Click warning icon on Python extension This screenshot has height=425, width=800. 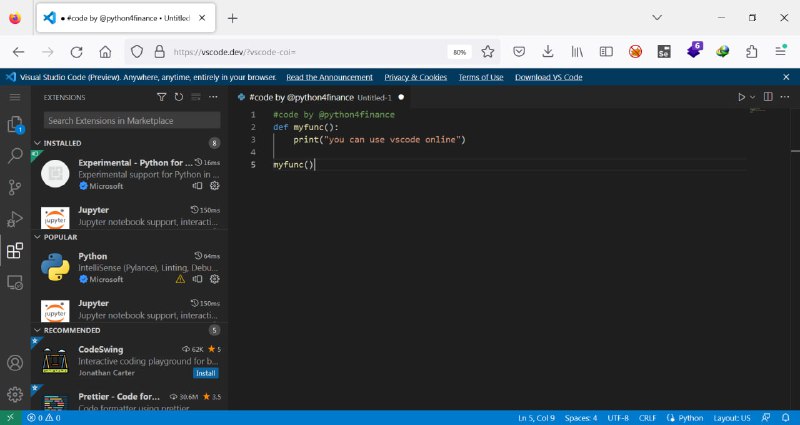pos(180,279)
